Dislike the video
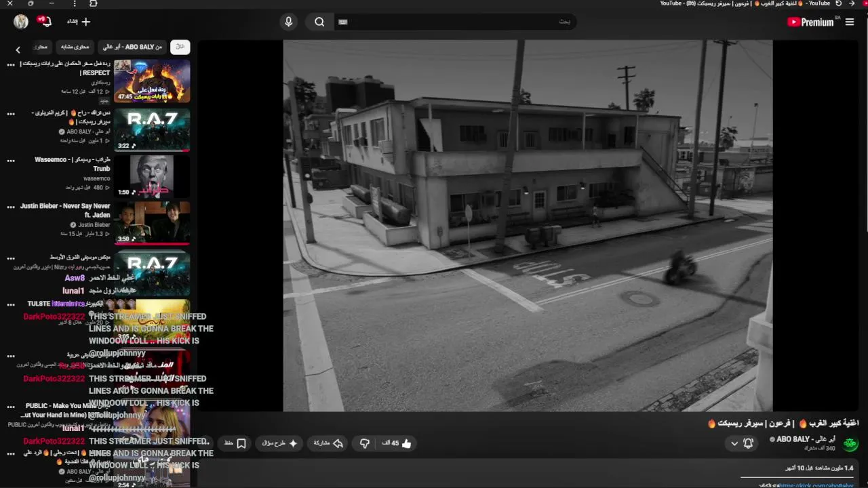The height and width of the screenshot is (488, 868). click(x=365, y=443)
